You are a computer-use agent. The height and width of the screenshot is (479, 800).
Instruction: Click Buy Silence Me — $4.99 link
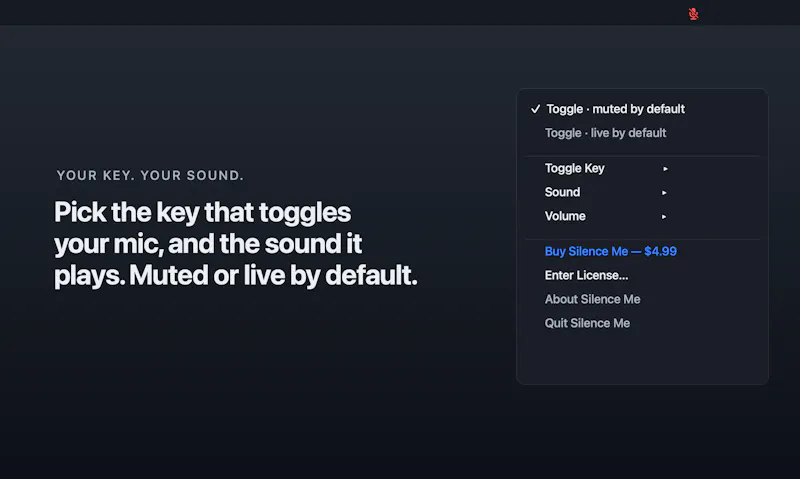point(611,251)
